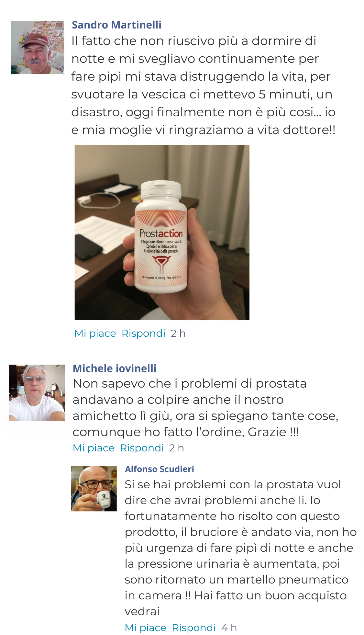Click Alfonso Scudieri's name link
Image resolution: width=364 pixels, height=635 pixels.
[160, 469]
